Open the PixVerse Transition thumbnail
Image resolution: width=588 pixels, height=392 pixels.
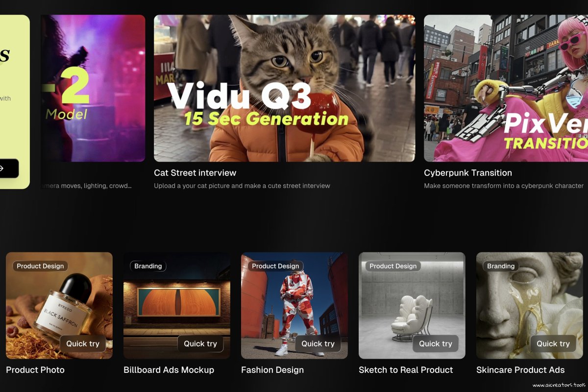point(506,88)
